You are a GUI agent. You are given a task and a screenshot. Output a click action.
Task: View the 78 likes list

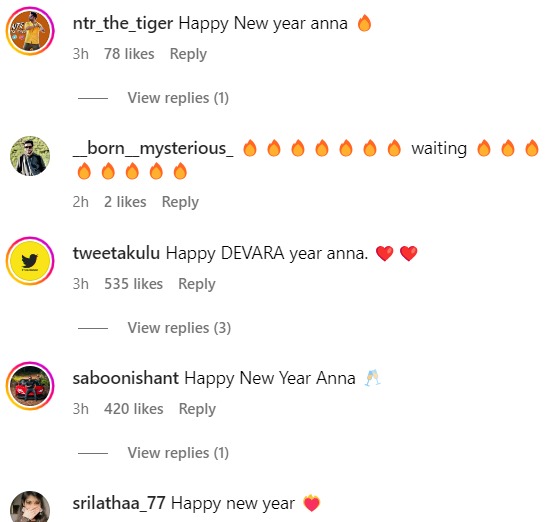(x=129, y=54)
